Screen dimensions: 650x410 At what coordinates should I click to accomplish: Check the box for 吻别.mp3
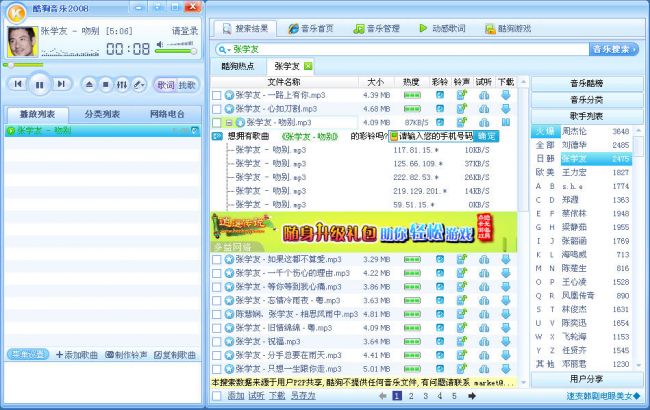click(x=216, y=123)
